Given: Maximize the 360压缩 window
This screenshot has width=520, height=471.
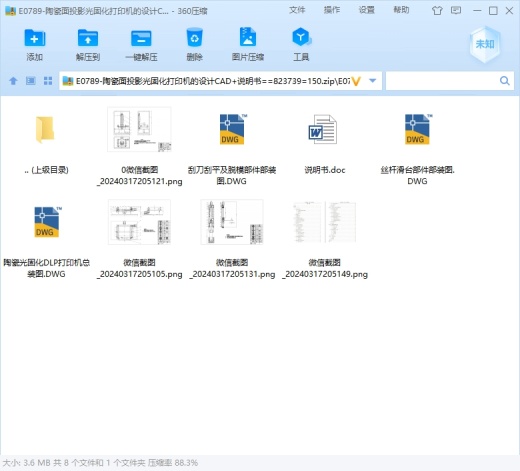Looking at the screenshot, I should coord(493,11).
